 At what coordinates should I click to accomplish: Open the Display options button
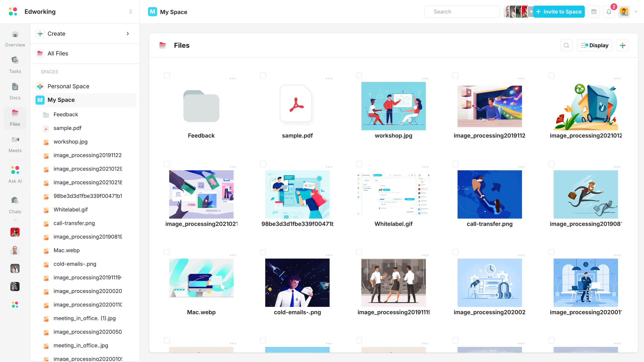point(594,45)
